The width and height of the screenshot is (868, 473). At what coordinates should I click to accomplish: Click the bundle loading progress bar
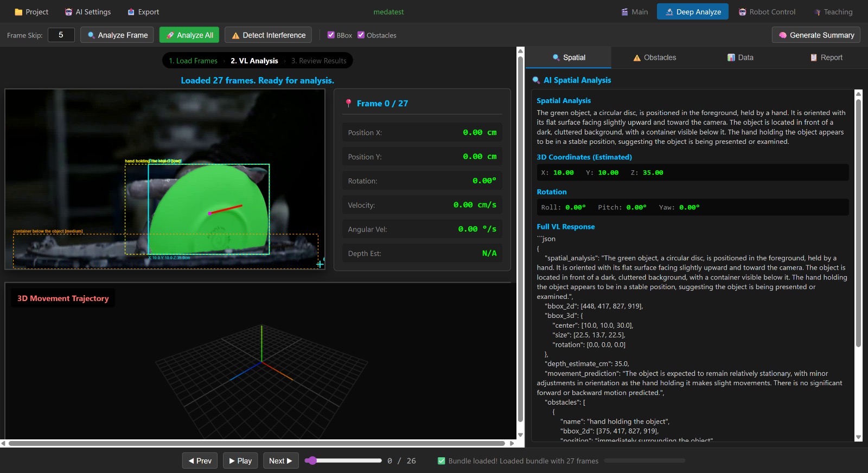point(644,461)
